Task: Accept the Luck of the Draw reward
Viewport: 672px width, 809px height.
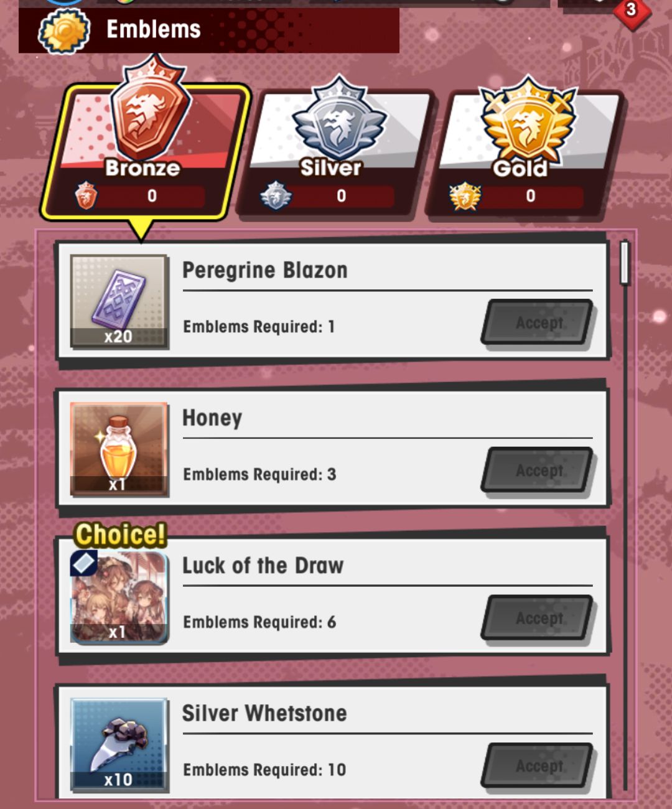Action: point(538,618)
